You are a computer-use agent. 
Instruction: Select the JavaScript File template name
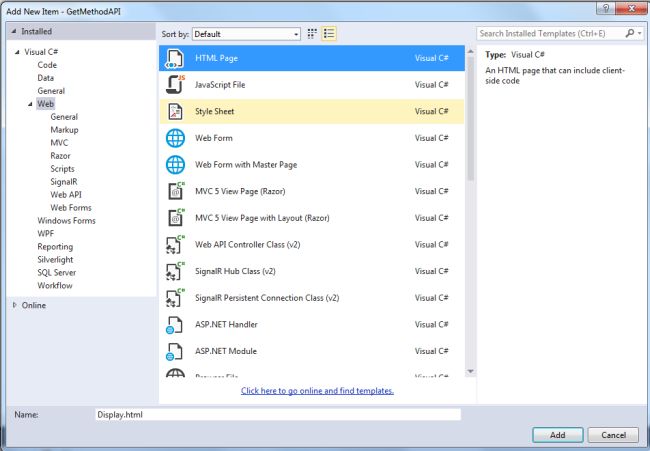(220, 85)
